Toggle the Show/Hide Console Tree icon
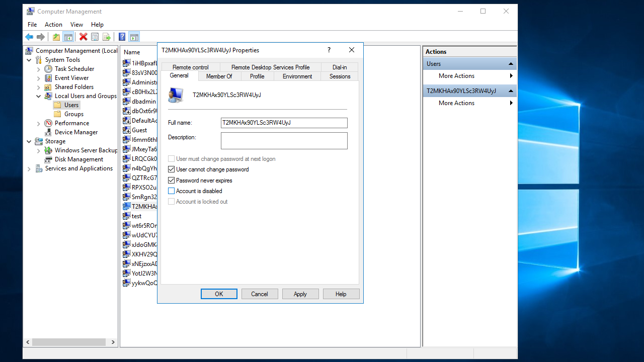 [68, 37]
